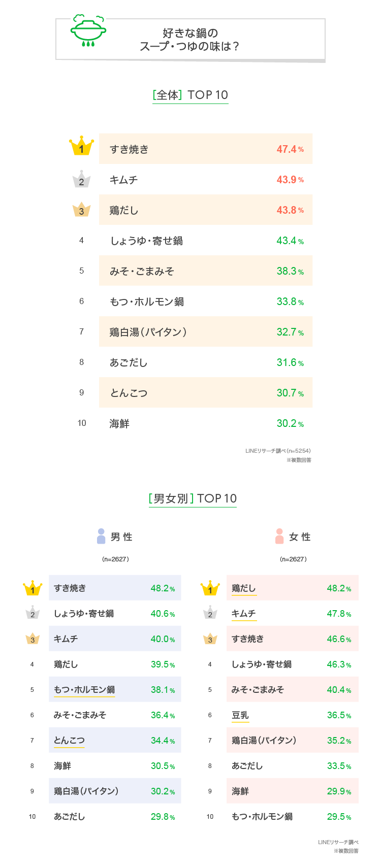Click the gold crown in the female ranking

210,588
